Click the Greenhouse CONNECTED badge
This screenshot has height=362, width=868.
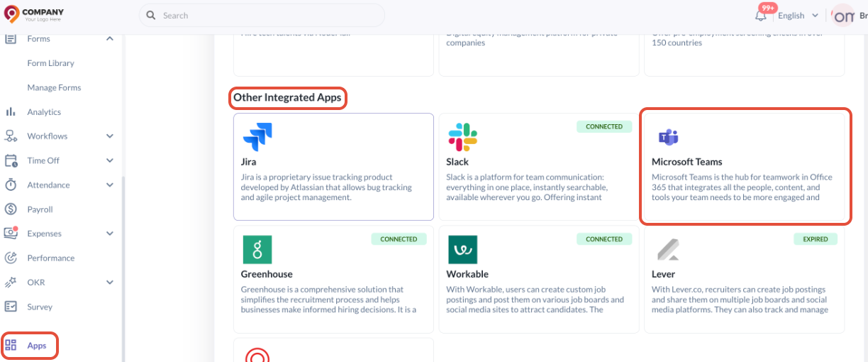(399, 239)
